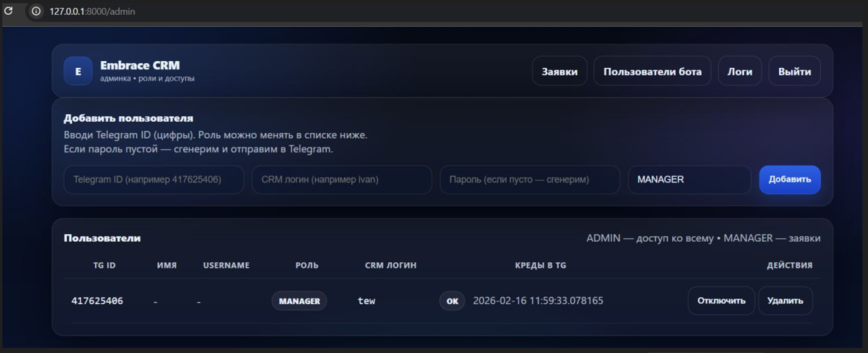Click the Telegram ID value 417625406
The image size is (868, 353).
(97, 301)
